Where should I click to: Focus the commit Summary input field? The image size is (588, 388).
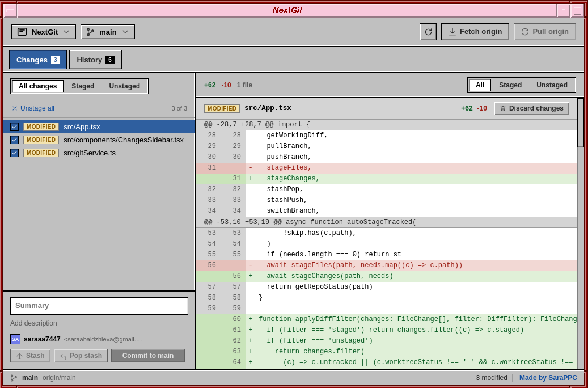click(99, 306)
